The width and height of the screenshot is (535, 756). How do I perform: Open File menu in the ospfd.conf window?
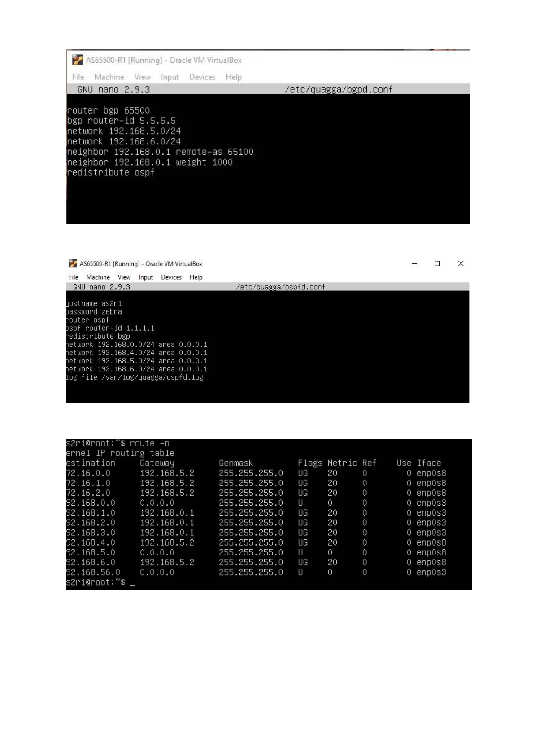point(74,277)
